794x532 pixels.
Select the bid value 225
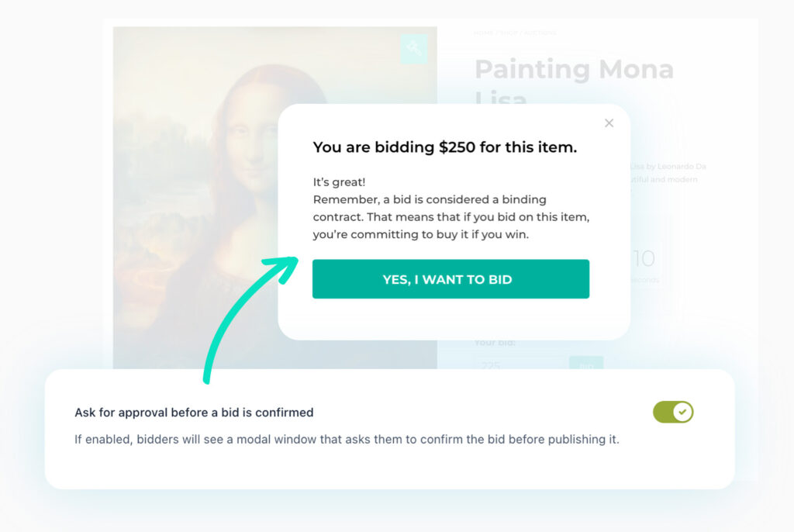click(x=490, y=364)
